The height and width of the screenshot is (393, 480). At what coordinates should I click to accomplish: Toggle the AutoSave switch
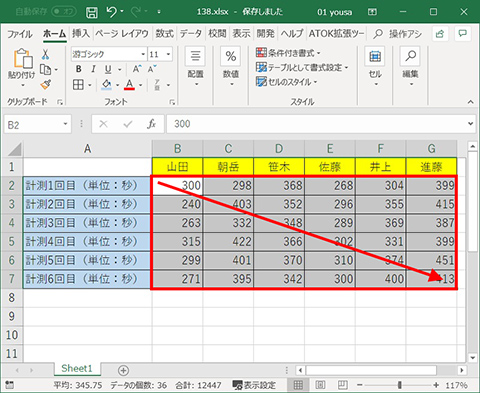(x=64, y=12)
